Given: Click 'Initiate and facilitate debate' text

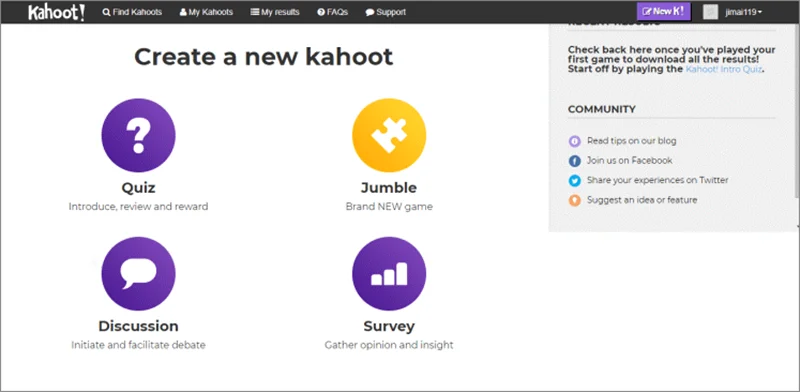Looking at the screenshot, I should 138,345.
